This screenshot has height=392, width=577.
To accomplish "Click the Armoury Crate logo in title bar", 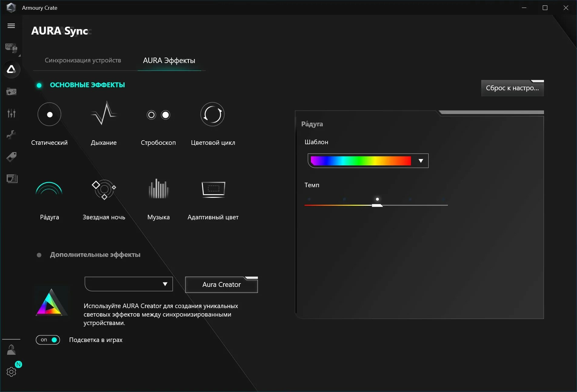I will coord(11,8).
